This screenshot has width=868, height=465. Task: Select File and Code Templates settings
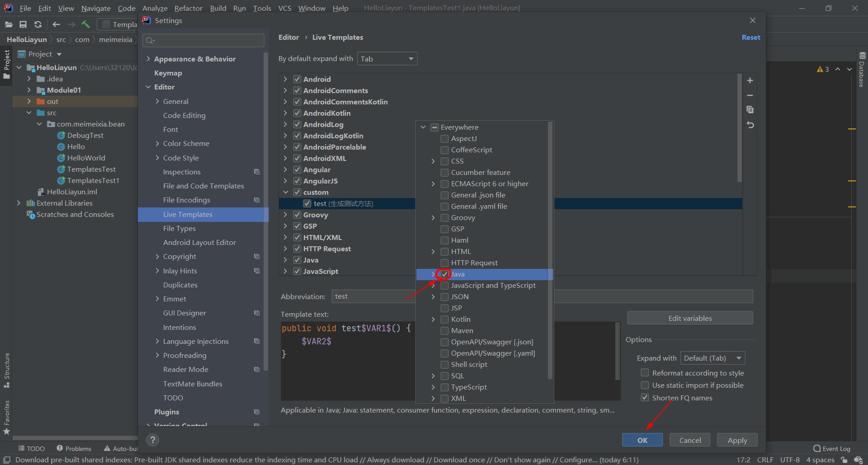click(x=203, y=186)
